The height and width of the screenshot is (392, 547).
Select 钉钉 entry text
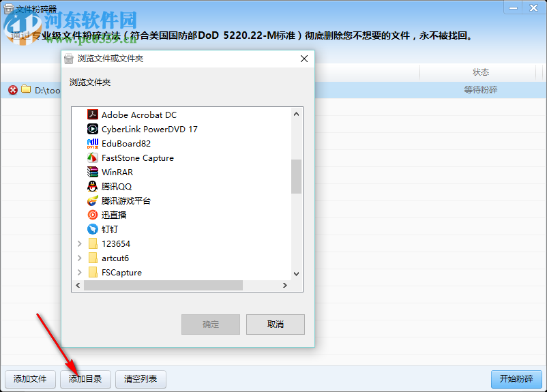point(110,230)
